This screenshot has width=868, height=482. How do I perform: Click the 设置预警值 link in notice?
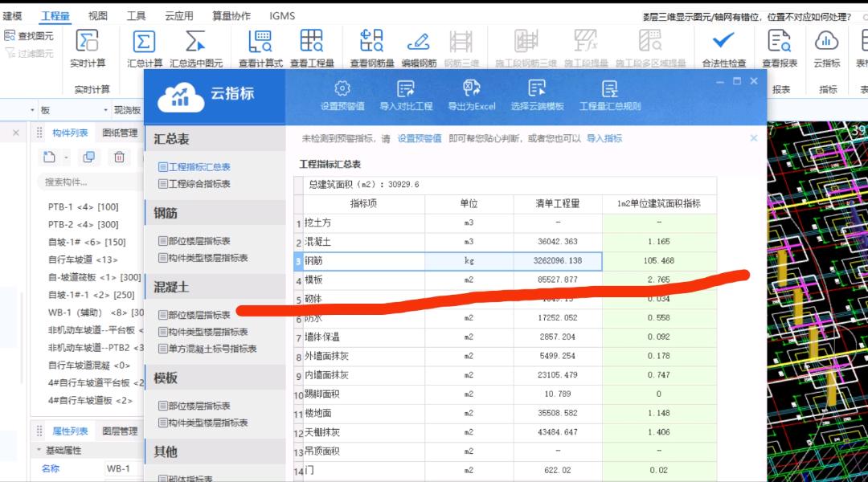pyautogui.click(x=419, y=138)
